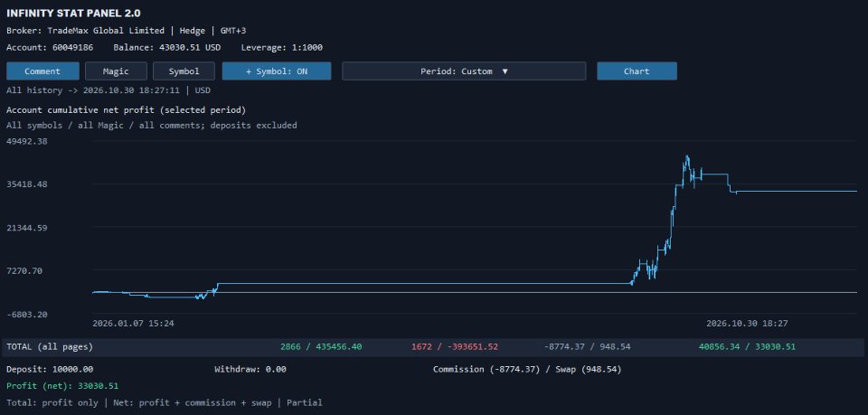The image size is (868, 415).
Task: Click the Deposit: 10000.00 text
Action: click(x=50, y=369)
